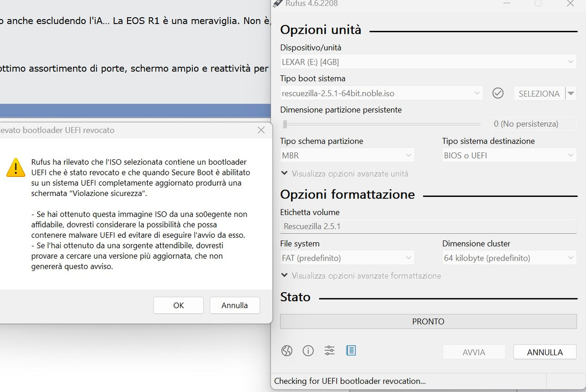Click OK in the revoked bootloader dialog

[178, 305]
